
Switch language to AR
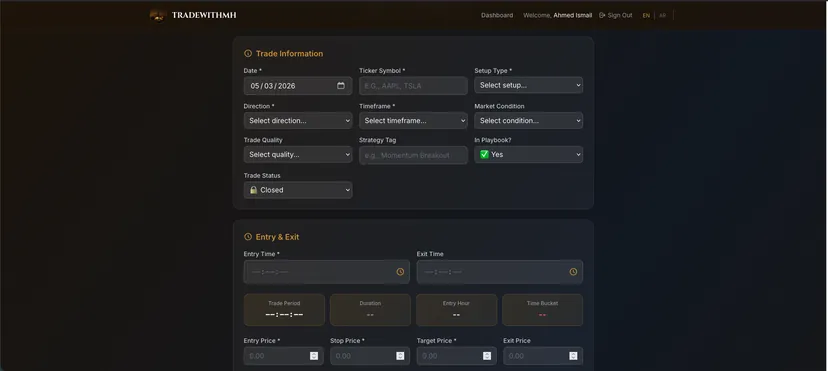[662, 15]
